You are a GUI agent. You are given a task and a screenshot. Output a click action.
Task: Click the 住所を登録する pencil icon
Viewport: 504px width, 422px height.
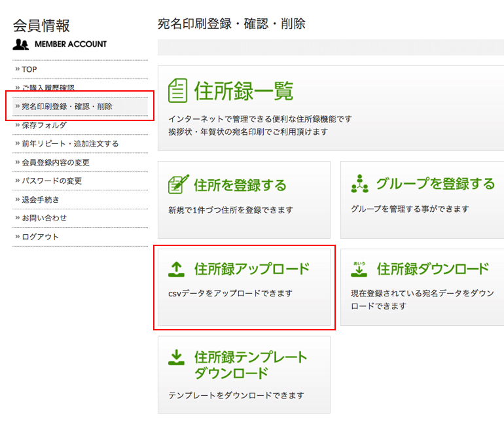coord(178,185)
